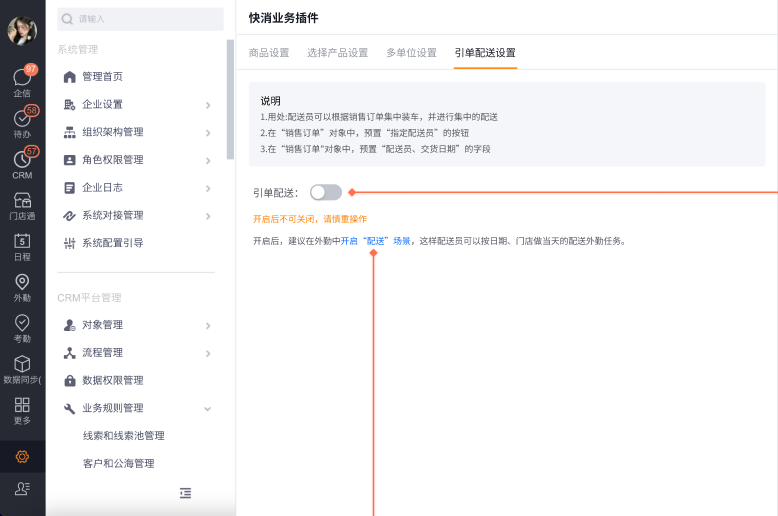This screenshot has width=778, height=516.
Task: Select 引单配送设置 tab
Action: 485,53
